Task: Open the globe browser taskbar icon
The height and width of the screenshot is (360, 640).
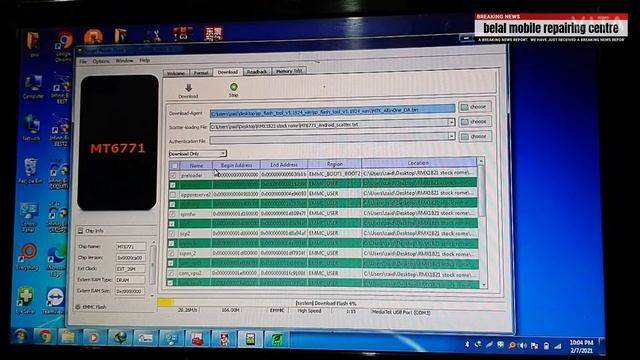Action: click(120, 338)
